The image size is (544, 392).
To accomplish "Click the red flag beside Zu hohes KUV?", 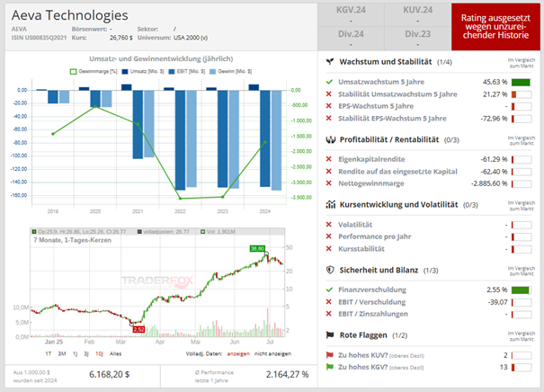I will click(x=330, y=355).
